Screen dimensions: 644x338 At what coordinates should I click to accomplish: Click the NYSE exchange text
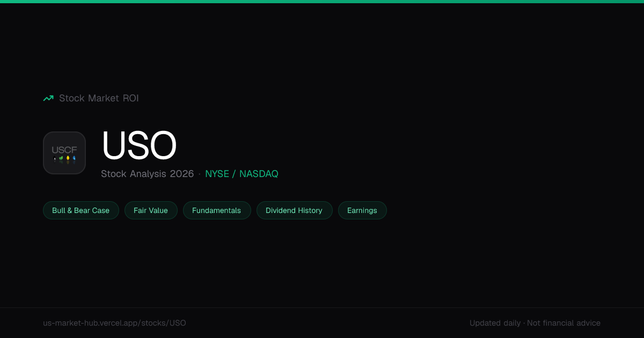[217, 174]
